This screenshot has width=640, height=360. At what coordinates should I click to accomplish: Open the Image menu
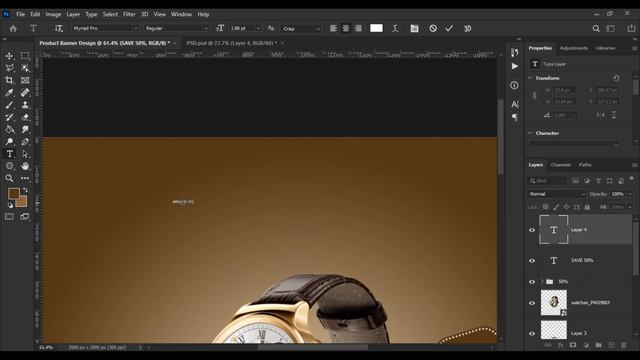53,14
